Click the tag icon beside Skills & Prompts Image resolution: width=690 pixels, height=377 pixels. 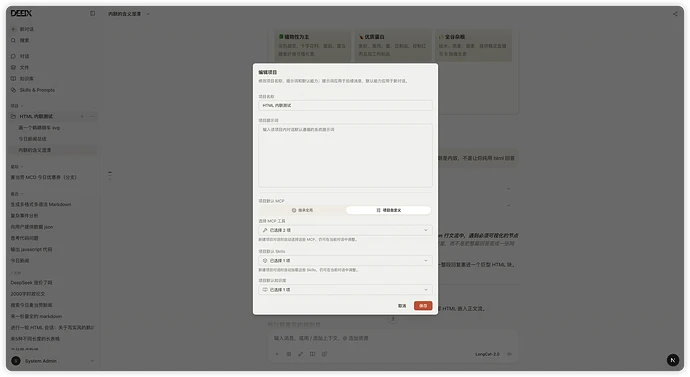click(x=13, y=90)
